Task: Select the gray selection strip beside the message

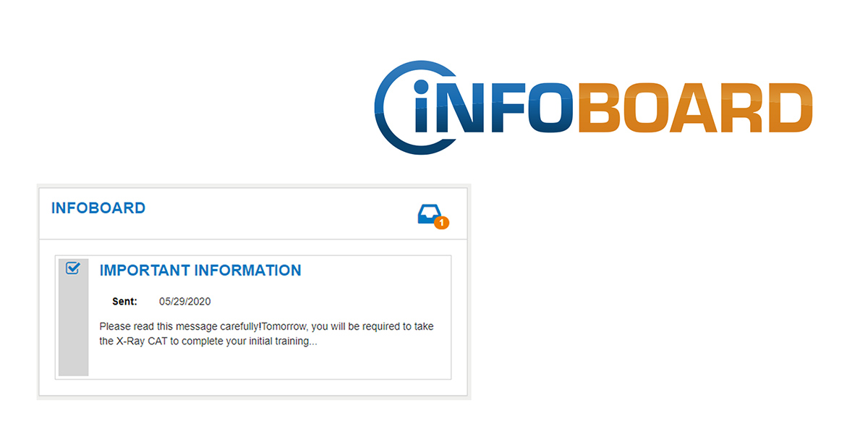Action: 74,317
